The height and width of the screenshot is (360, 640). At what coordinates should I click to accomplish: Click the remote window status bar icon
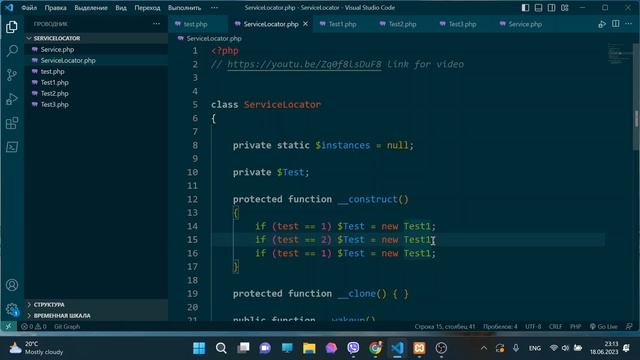(x=9, y=326)
